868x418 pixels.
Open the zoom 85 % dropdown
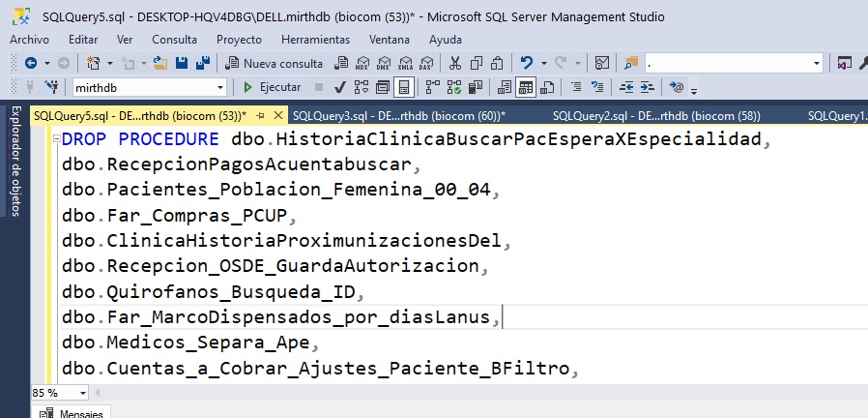point(83,393)
